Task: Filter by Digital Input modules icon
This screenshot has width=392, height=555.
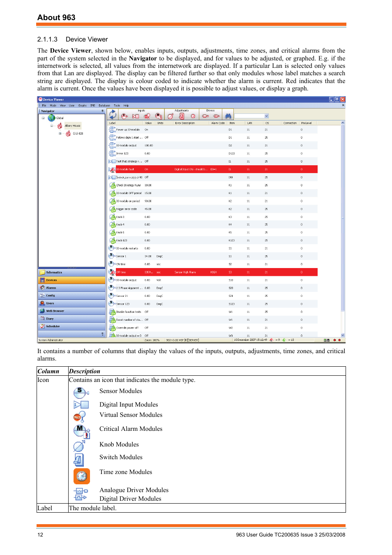Action: click(136, 116)
